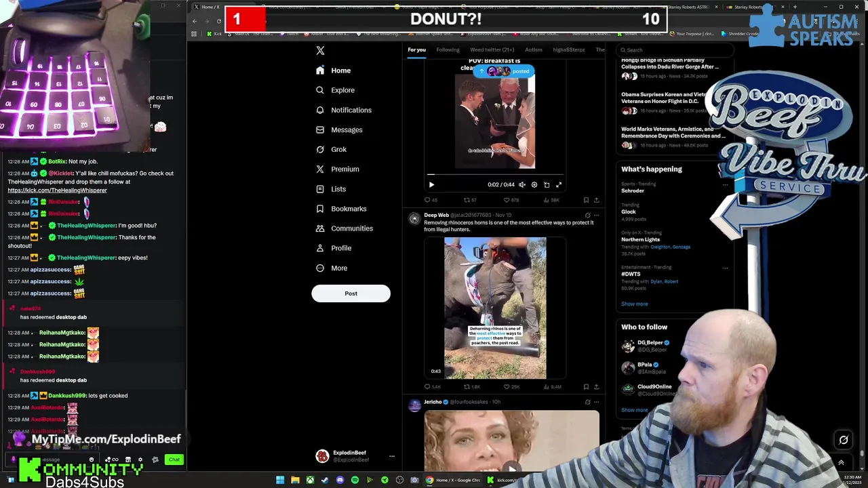Open more options on Deep Web post
The width and height of the screenshot is (868, 488).
coord(596,216)
